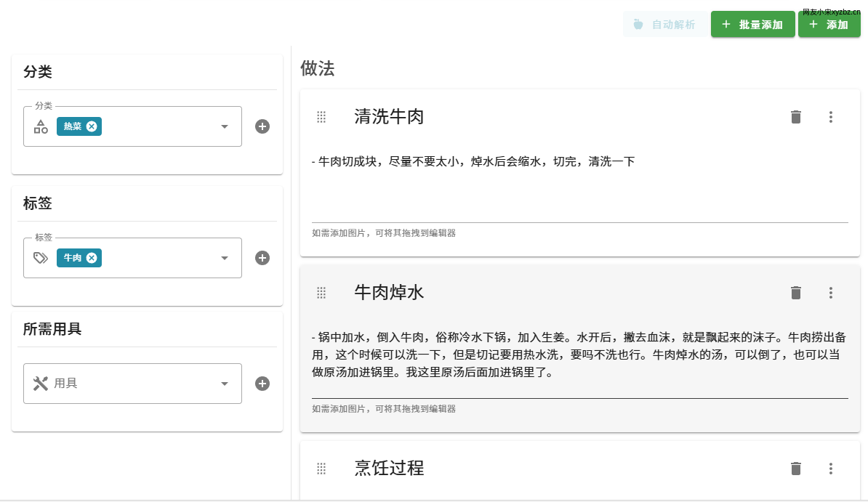Create a new category with plus icon
868x502 pixels.
click(x=262, y=126)
